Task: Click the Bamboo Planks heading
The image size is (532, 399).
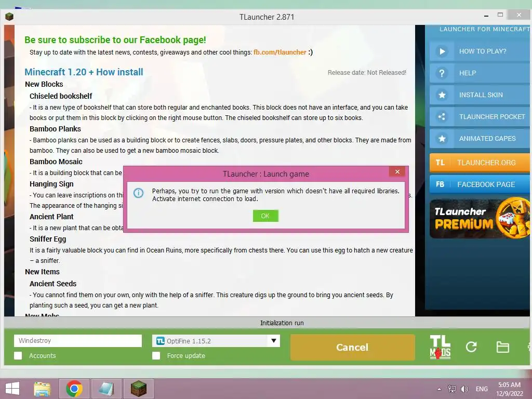Action: (55, 129)
